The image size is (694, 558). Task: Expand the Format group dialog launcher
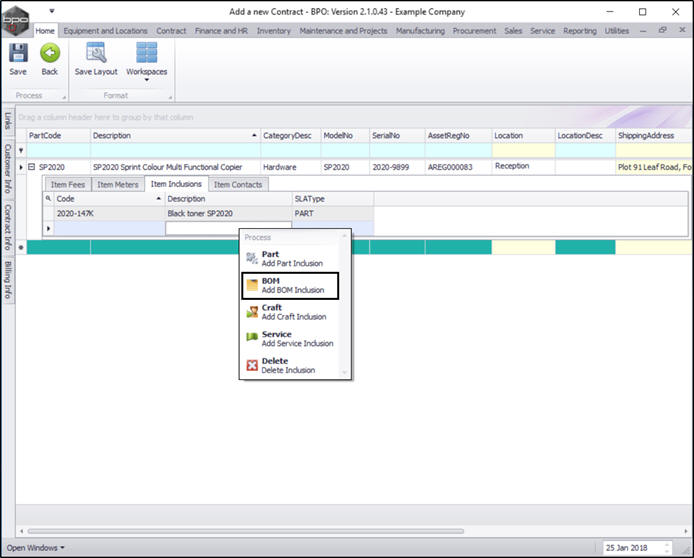170,97
